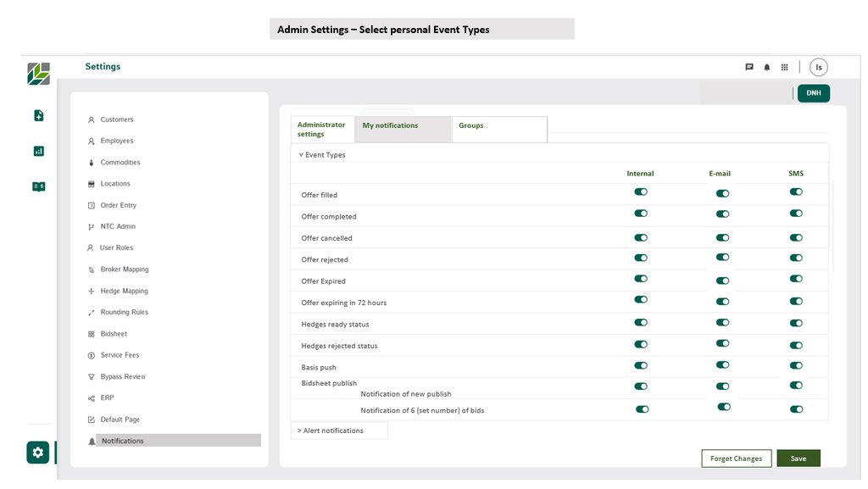Screen dimensions: 868x489
Task: Click the new document icon in left rail
Action: coord(38,115)
